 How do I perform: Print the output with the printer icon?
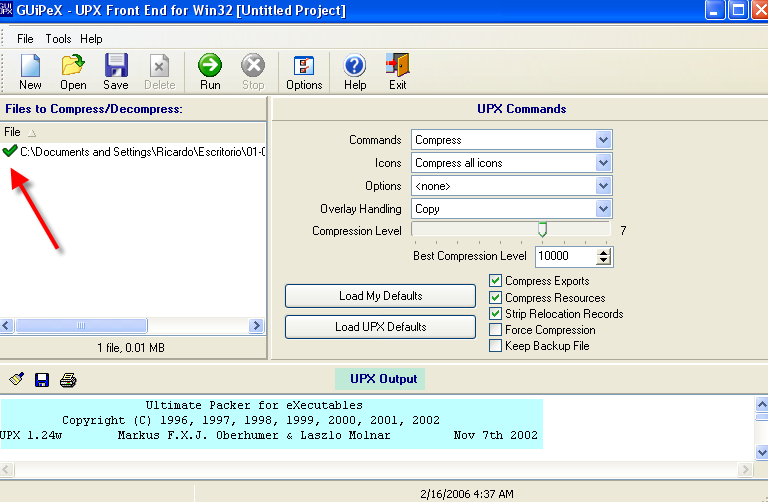(x=68, y=380)
